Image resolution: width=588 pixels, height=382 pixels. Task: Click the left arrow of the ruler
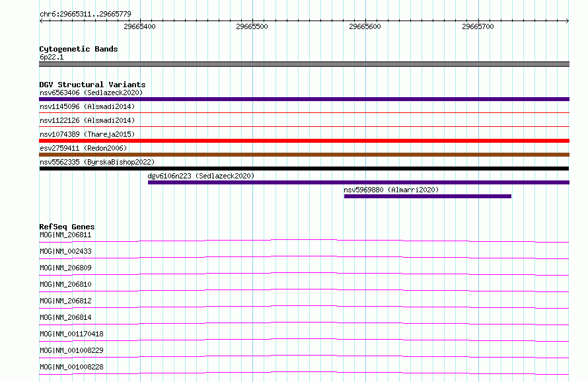click(x=41, y=20)
